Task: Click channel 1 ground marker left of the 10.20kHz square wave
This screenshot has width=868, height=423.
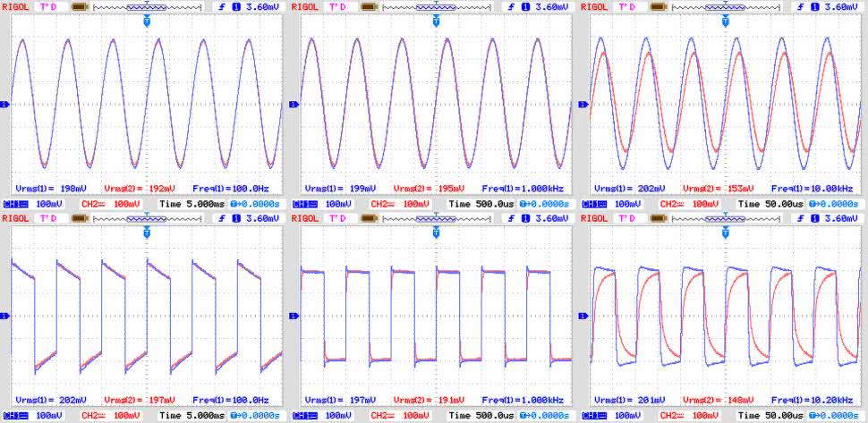Action: coord(583,315)
